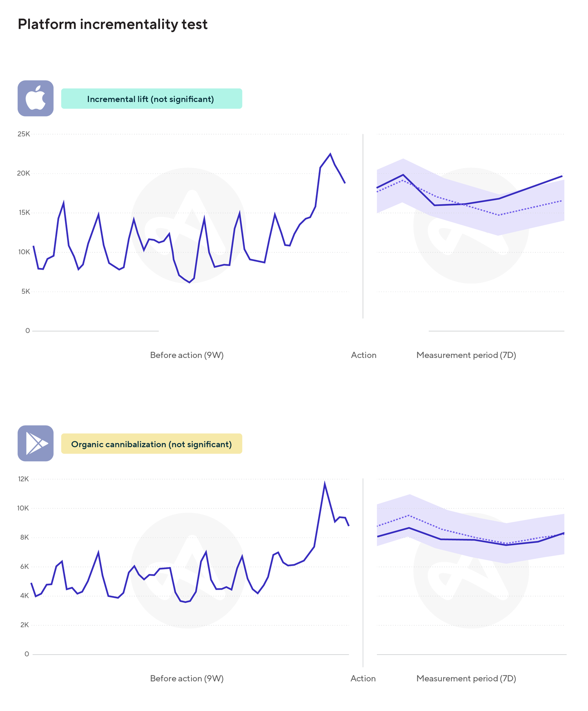Click Before action (9W) label under Google Play chart
588x711 pixels.
tap(187, 678)
